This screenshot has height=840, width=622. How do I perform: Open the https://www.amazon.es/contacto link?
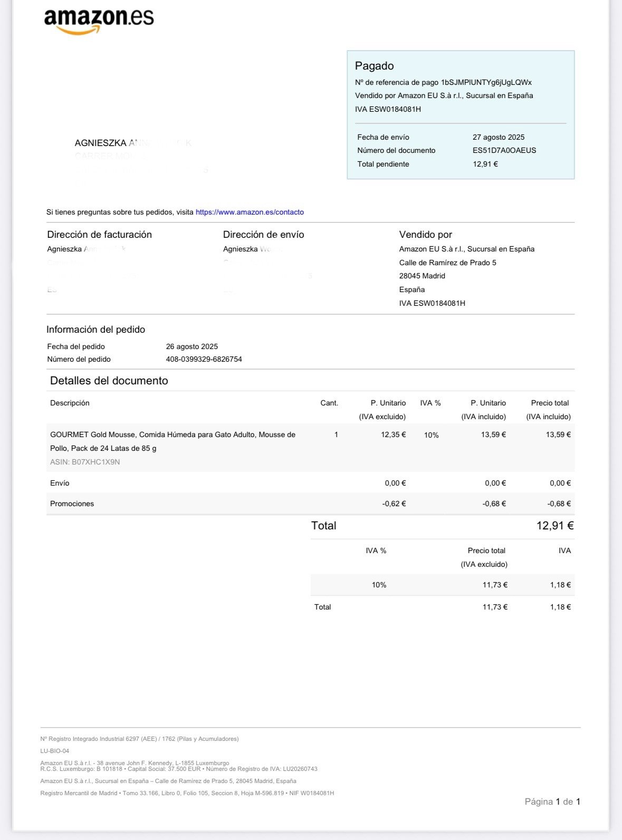pyautogui.click(x=250, y=212)
